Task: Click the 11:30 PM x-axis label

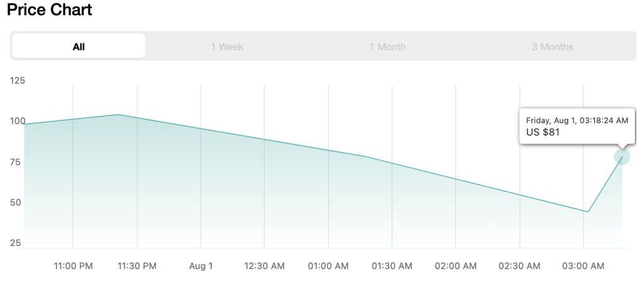Action: tap(137, 266)
